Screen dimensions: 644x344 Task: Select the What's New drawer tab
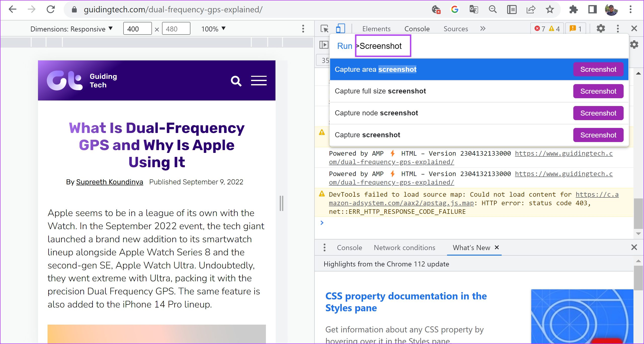click(x=471, y=248)
